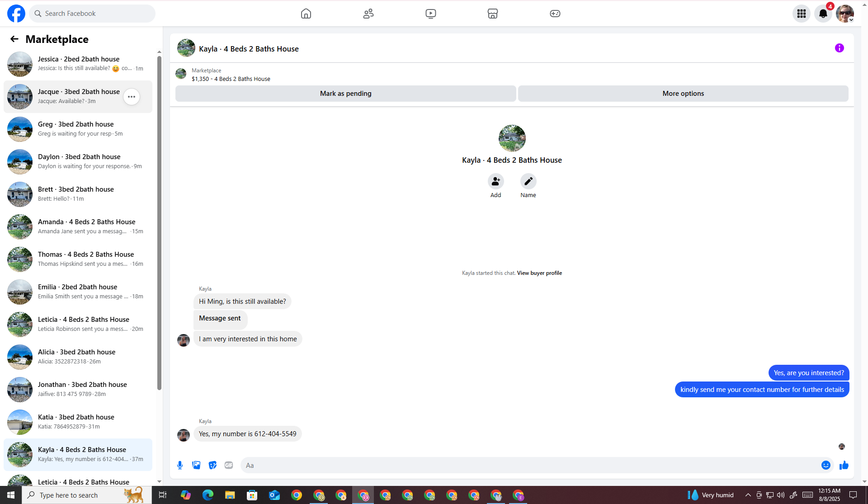Screen dimensions: 868x504
Task: Click the Aa message input field
Action: point(529,465)
